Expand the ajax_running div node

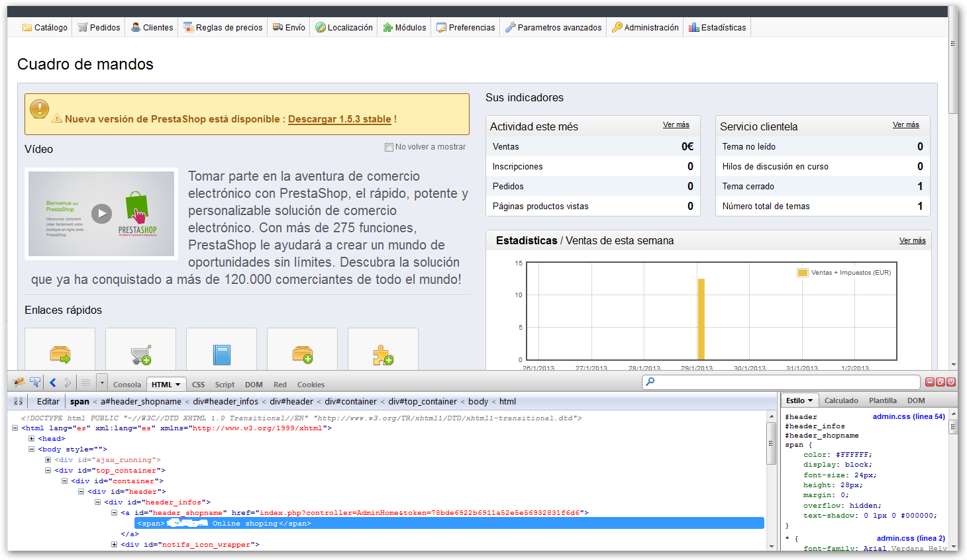point(48,460)
